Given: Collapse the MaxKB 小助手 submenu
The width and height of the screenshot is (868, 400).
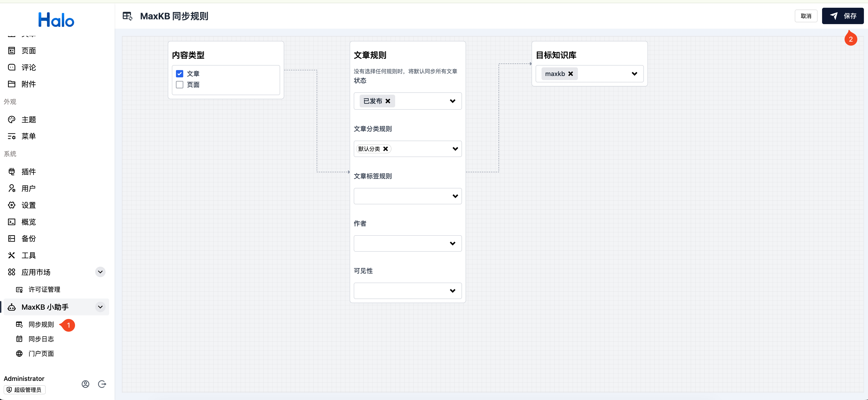Looking at the screenshot, I should (100, 307).
